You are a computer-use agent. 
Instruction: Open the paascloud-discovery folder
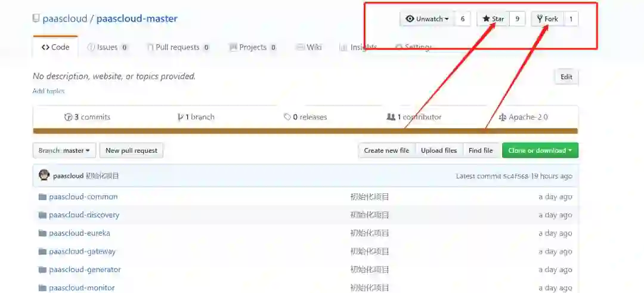click(x=84, y=215)
